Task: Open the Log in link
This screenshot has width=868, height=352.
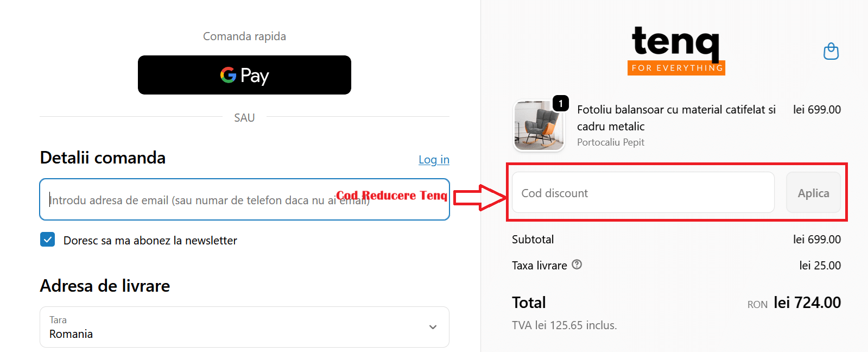Action: (433, 159)
